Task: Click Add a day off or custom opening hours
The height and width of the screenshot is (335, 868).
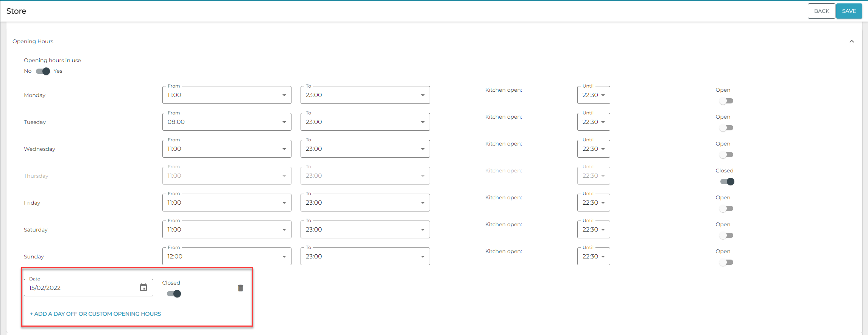Action: point(95,314)
